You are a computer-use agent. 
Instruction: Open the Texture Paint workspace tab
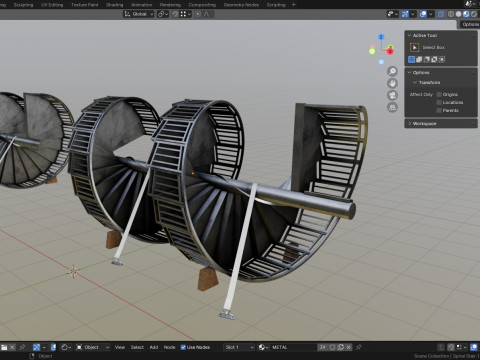pos(85,5)
